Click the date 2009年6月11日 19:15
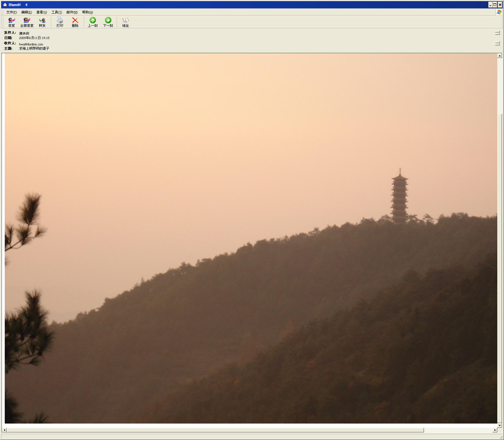This screenshot has height=440, width=504. 34,38
